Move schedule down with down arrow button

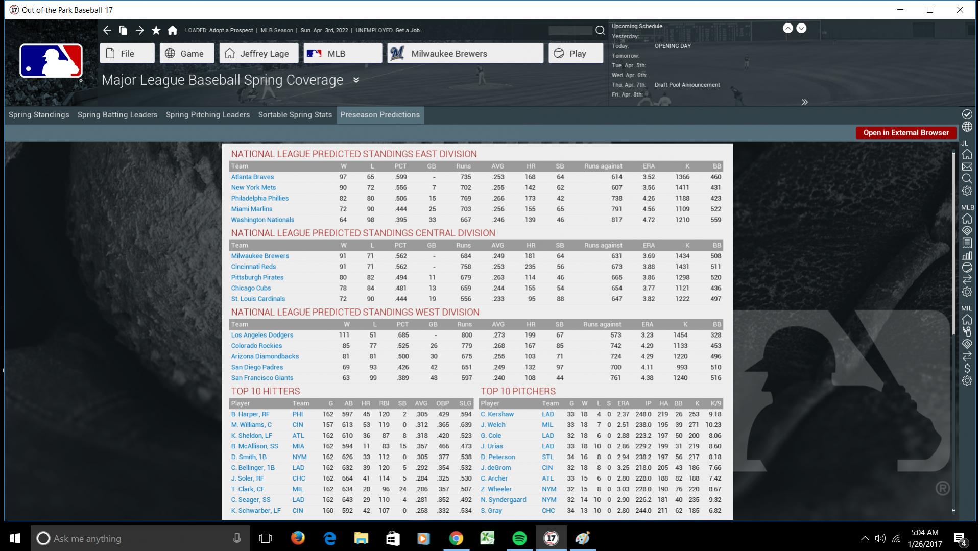802,29
